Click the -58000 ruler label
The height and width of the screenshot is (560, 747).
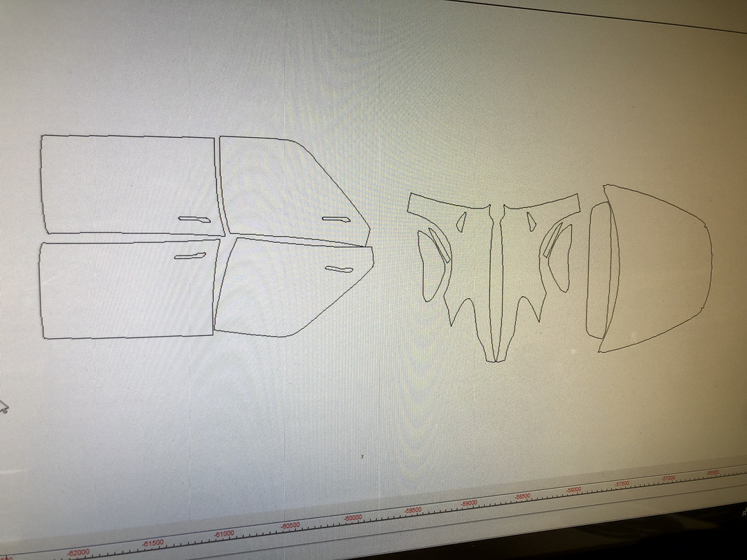click(573, 489)
